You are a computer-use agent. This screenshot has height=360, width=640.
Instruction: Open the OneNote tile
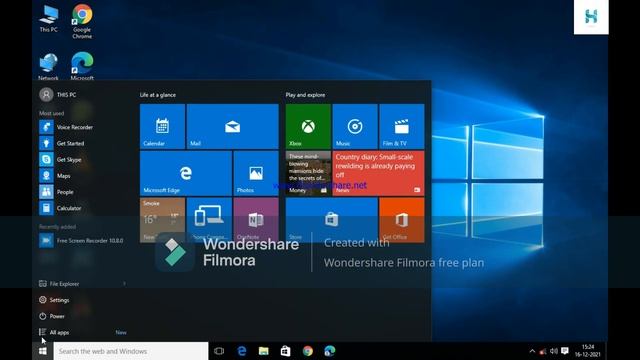[x=256, y=220]
